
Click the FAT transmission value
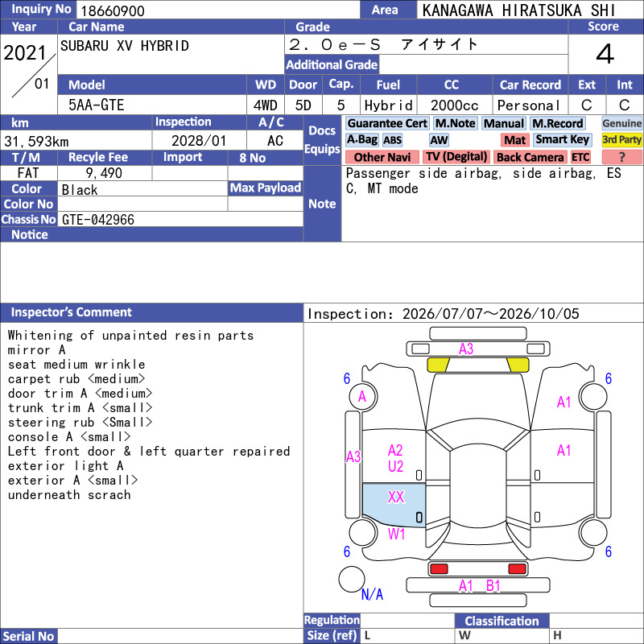pos(28,173)
